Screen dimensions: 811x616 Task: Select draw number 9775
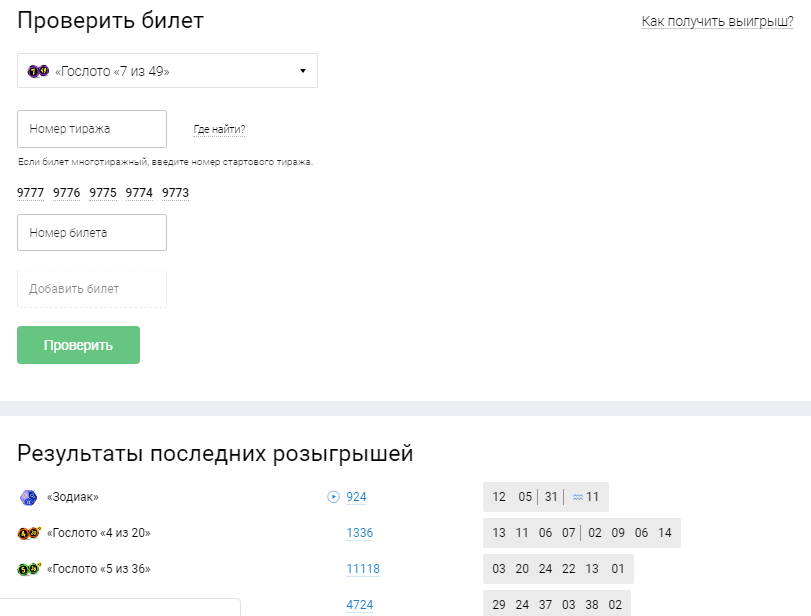(x=103, y=193)
